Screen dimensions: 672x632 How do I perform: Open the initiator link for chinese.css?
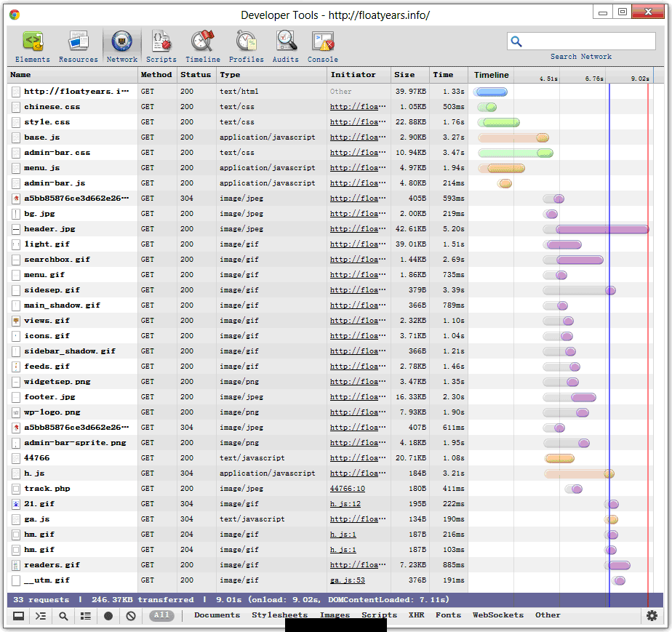click(x=358, y=107)
